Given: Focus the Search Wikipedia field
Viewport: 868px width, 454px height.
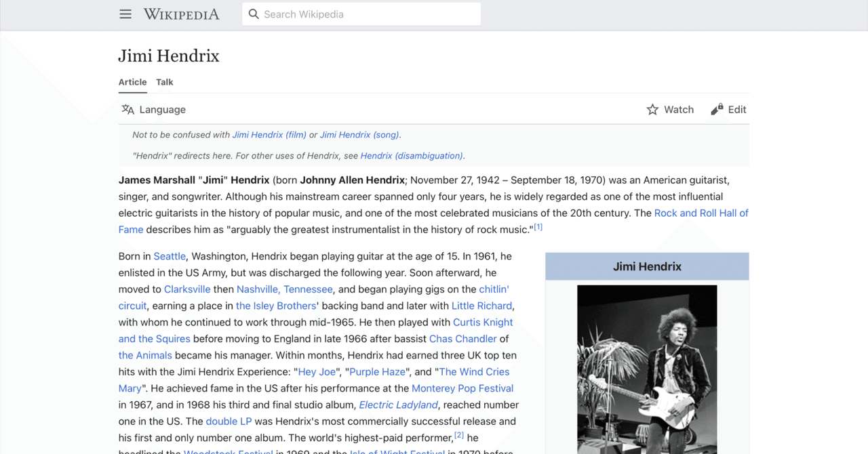Looking at the screenshot, I should click(x=361, y=14).
